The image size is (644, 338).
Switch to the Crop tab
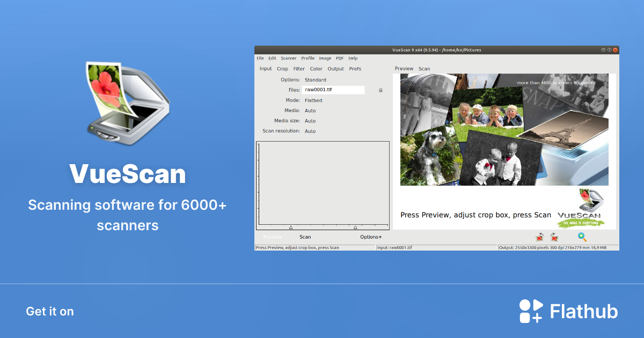click(x=282, y=69)
